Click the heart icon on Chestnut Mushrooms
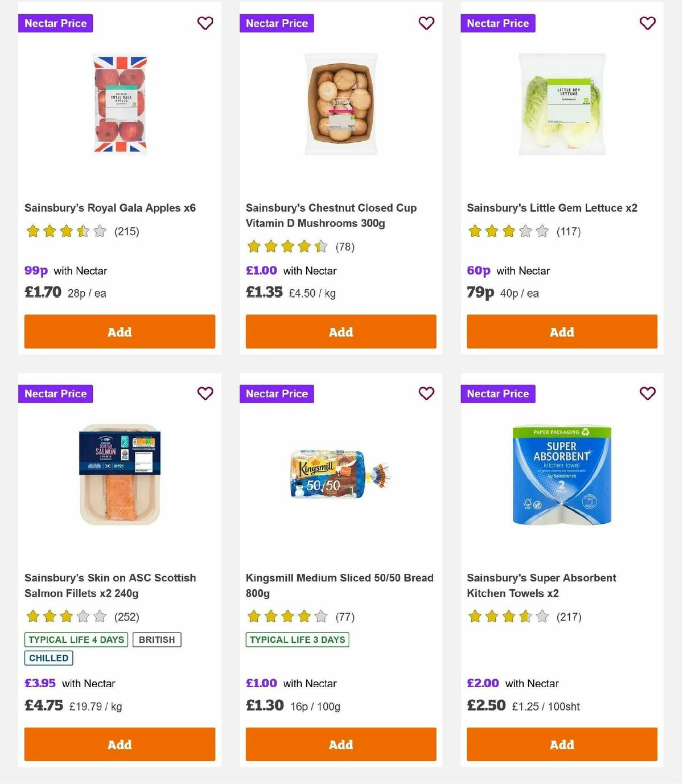Image resolution: width=683 pixels, height=784 pixels. pyautogui.click(x=426, y=23)
